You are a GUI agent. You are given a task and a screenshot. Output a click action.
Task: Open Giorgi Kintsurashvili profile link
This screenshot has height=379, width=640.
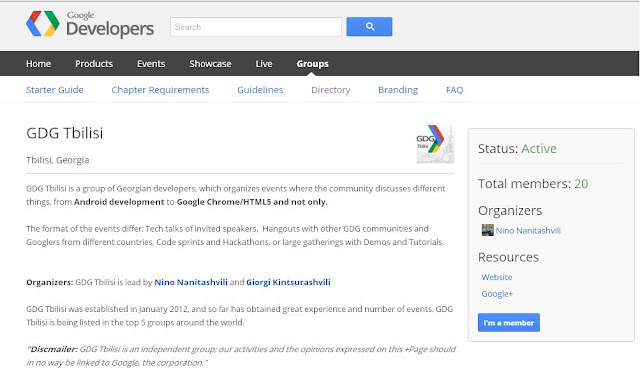(x=288, y=282)
